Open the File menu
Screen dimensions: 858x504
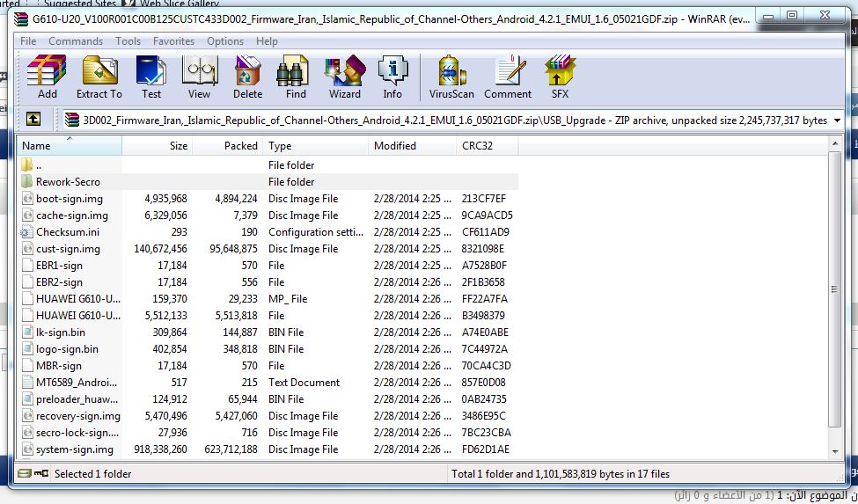click(28, 41)
